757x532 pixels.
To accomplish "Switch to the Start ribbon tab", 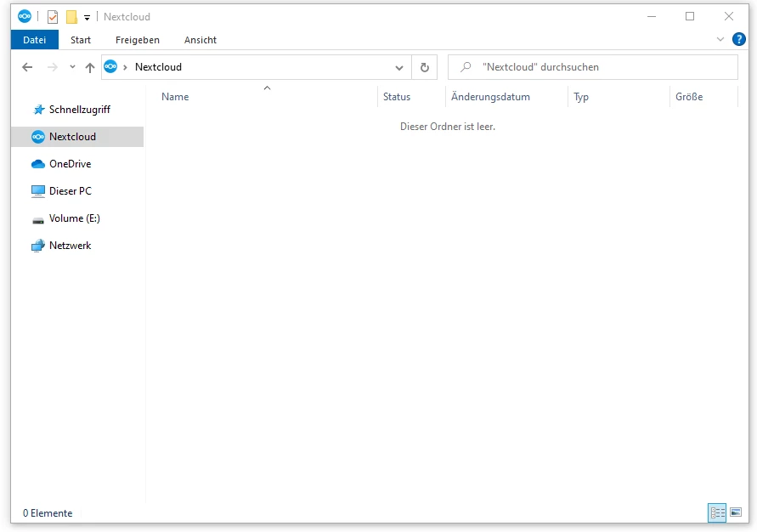I will 81,40.
